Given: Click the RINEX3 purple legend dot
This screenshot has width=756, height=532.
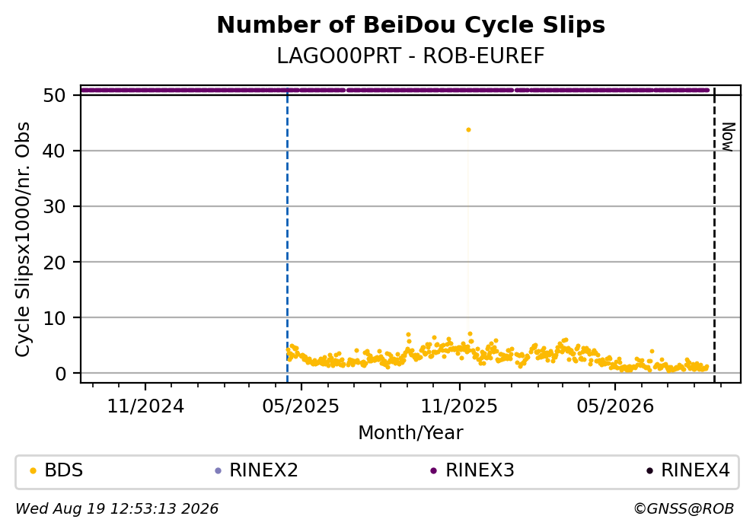Looking at the screenshot, I should tap(433, 471).
